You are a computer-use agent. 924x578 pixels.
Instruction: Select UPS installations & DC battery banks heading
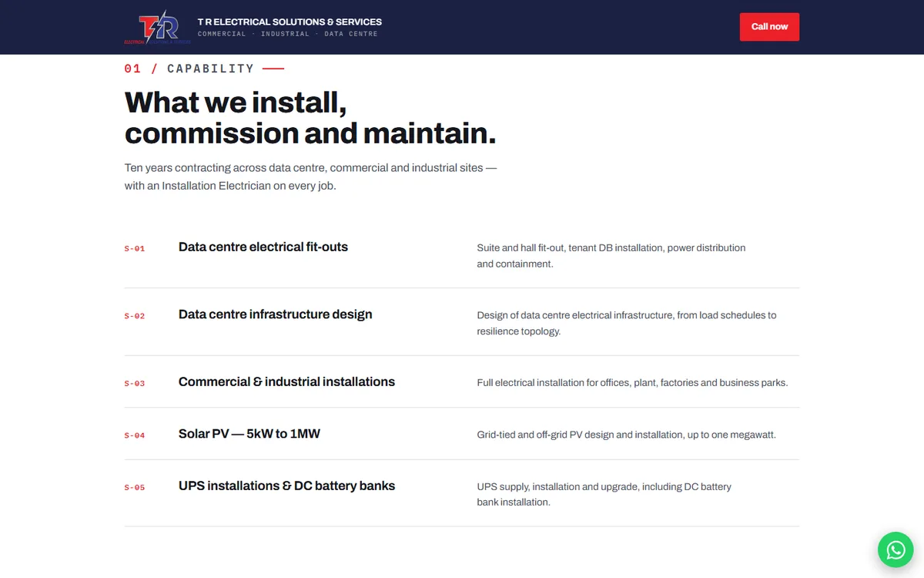coord(286,486)
